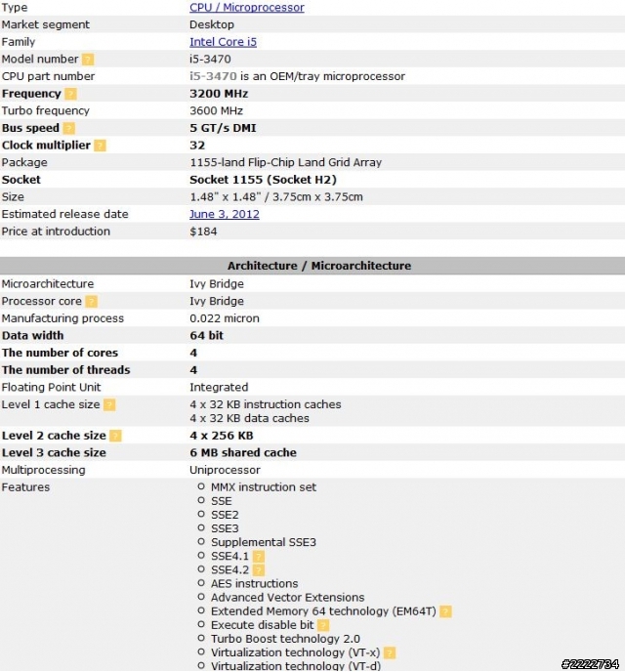Viewport: 625px width, 672px height.
Task: Click the AES instructions feature entry
Action: pyautogui.click(x=255, y=584)
